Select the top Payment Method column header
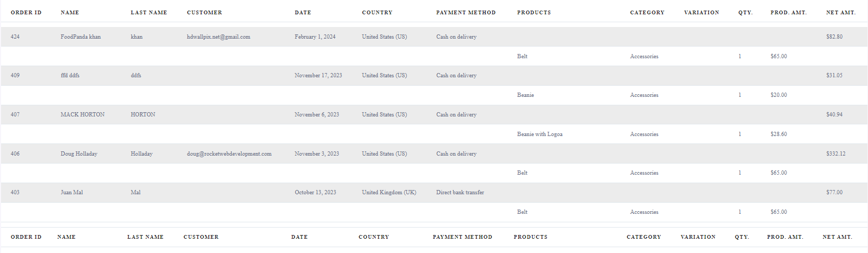Screen dimensions: 868x253 tap(466, 12)
